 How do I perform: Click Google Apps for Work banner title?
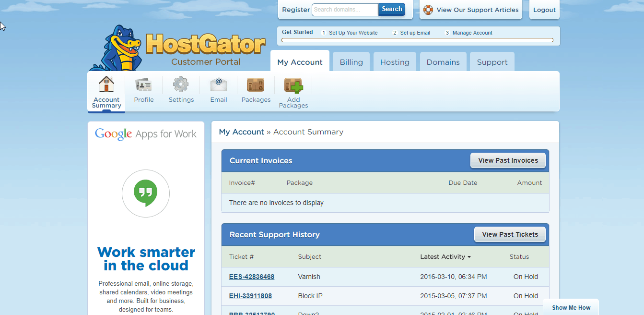click(x=146, y=133)
